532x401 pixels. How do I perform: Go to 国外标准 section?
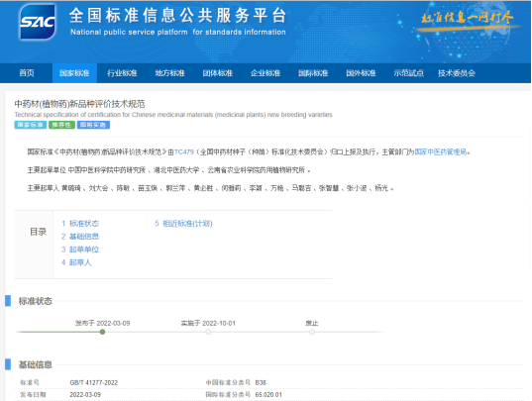[x=361, y=73]
